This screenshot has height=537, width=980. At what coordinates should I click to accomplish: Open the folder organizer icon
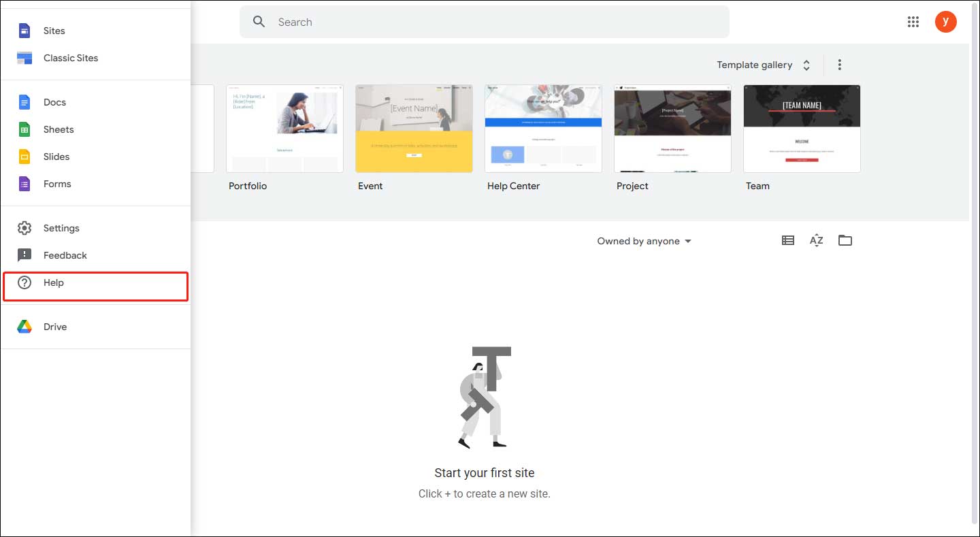coord(845,240)
